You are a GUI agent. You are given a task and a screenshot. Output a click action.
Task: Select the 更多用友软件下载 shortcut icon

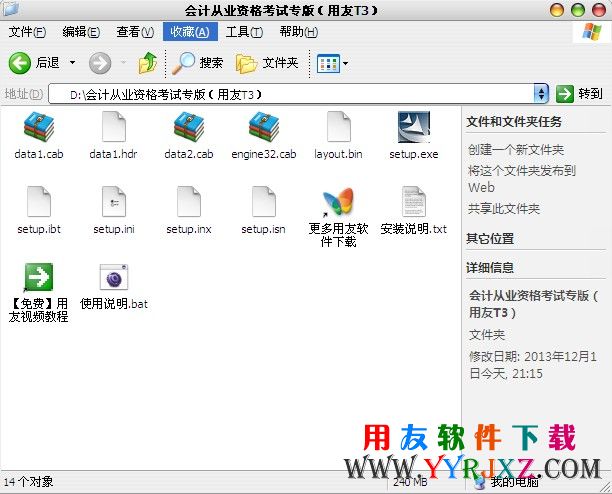click(338, 202)
